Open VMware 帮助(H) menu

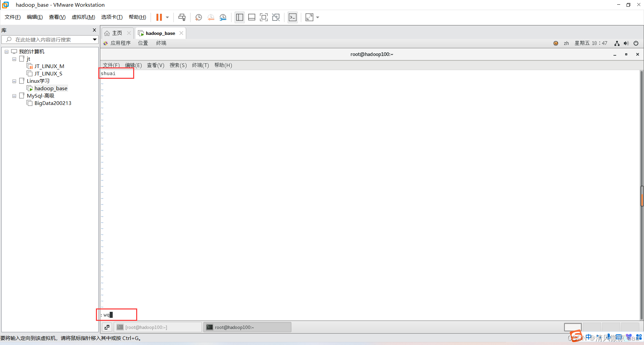pyautogui.click(x=138, y=17)
